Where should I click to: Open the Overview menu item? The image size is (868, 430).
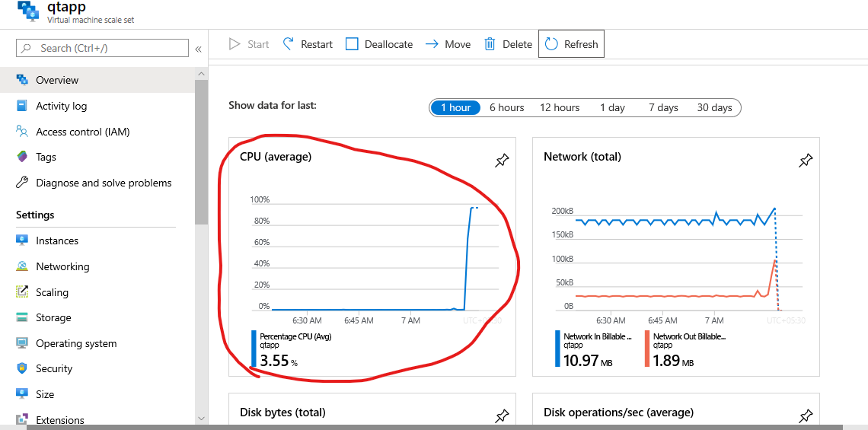pyautogui.click(x=97, y=80)
